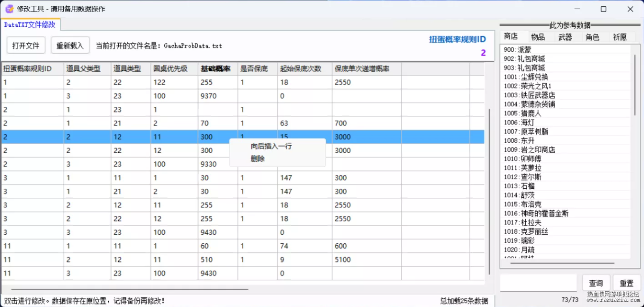Choose 删除 in the context menu
The image size is (644, 307).
pyautogui.click(x=258, y=159)
